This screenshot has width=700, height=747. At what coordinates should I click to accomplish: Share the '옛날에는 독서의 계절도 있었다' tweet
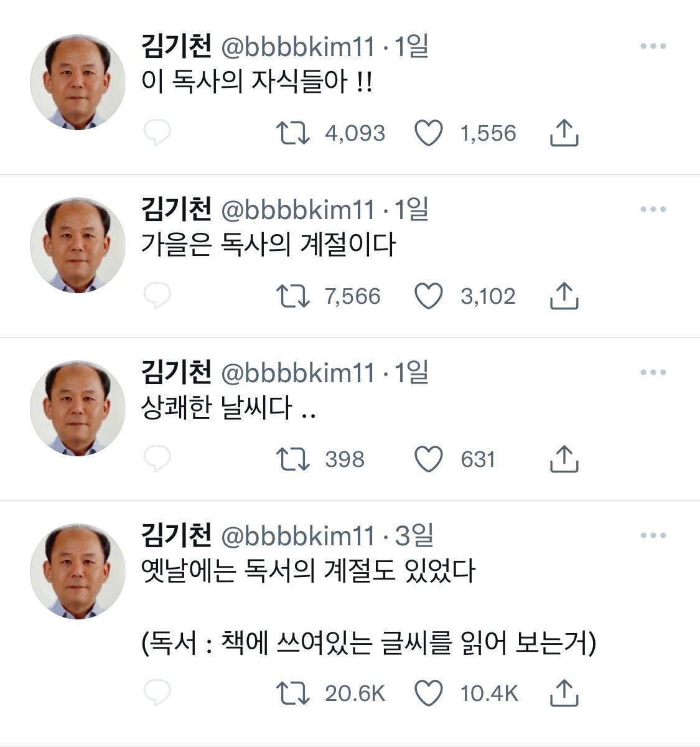click(564, 693)
